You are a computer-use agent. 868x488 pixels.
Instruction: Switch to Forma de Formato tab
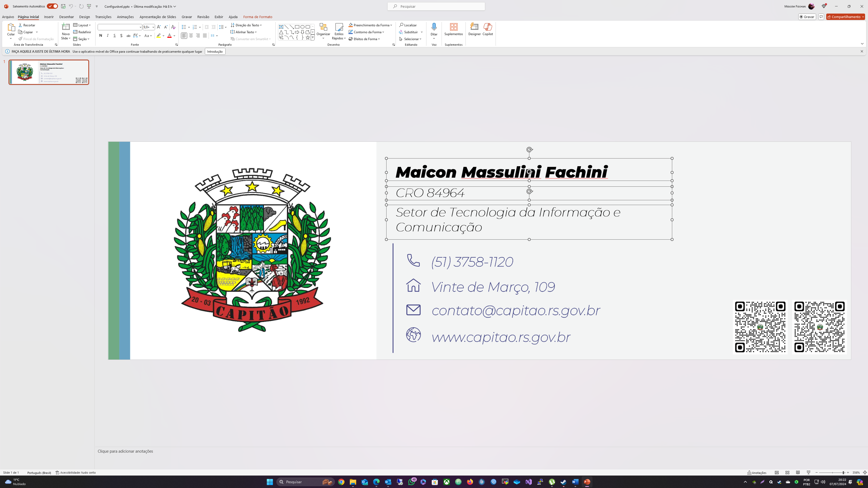258,17
